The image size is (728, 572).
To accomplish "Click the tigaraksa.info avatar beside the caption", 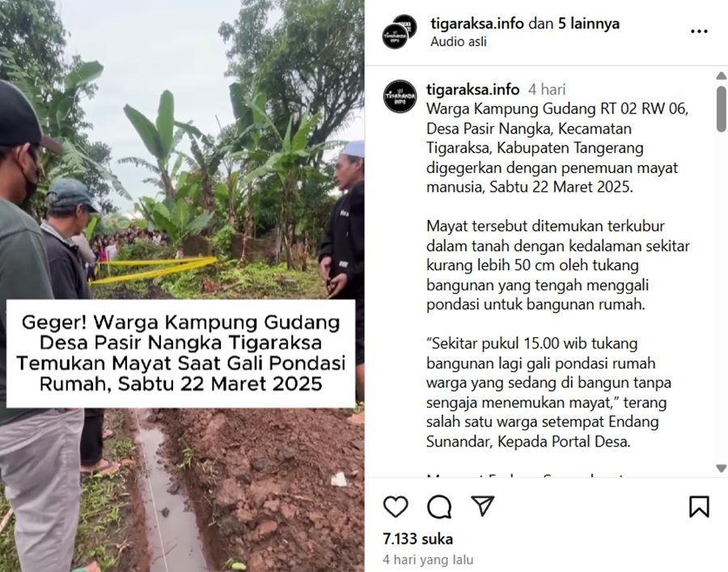I will point(400,96).
